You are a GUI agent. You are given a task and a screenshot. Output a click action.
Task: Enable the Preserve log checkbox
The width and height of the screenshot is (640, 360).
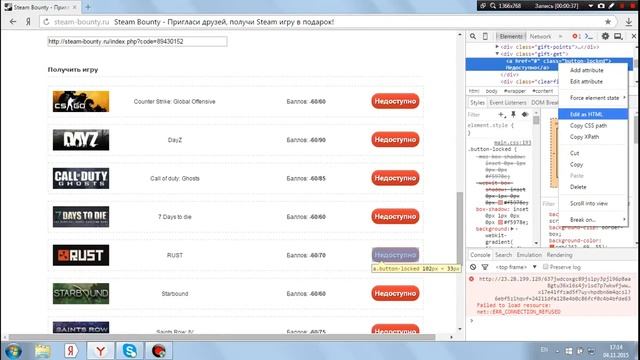tap(546, 267)
